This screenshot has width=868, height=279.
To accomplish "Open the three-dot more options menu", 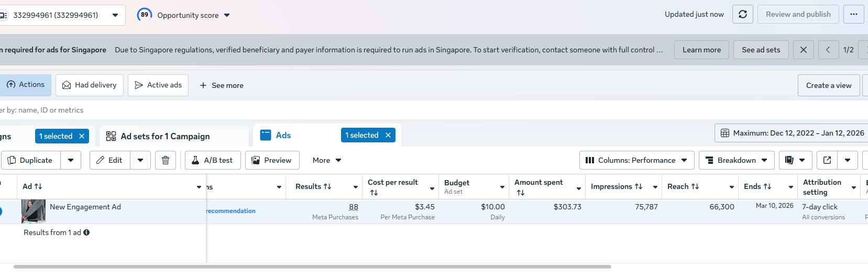I will (854, 14).
